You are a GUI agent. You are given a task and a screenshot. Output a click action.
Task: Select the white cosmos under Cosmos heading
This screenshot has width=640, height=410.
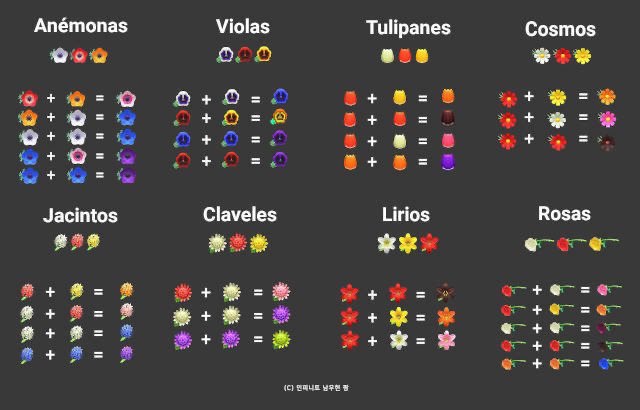(542, 57)
